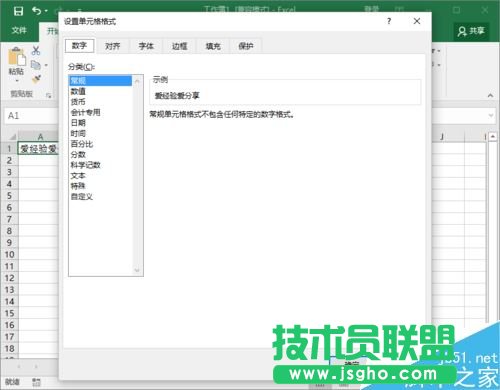The width and height of the screenshot is (500, 390).
Task: Click the sheet navigation right arrow
Action: 36,367
